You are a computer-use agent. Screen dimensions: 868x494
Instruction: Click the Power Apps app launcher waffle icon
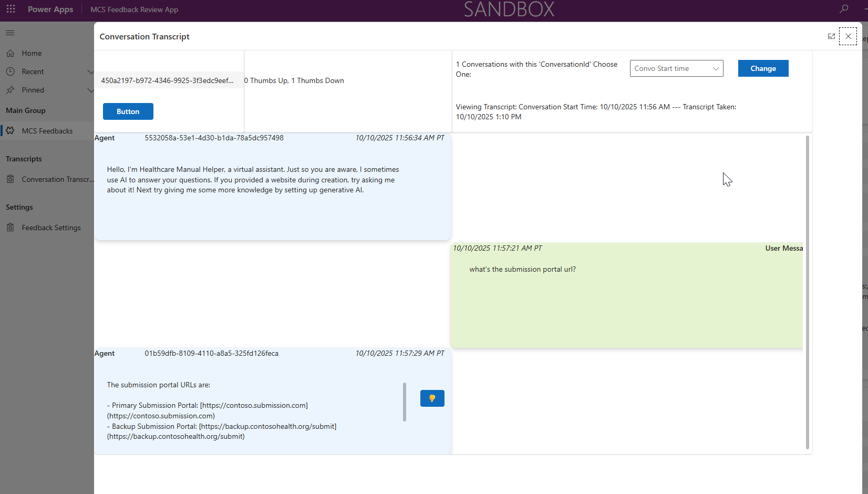coord(11,9)
